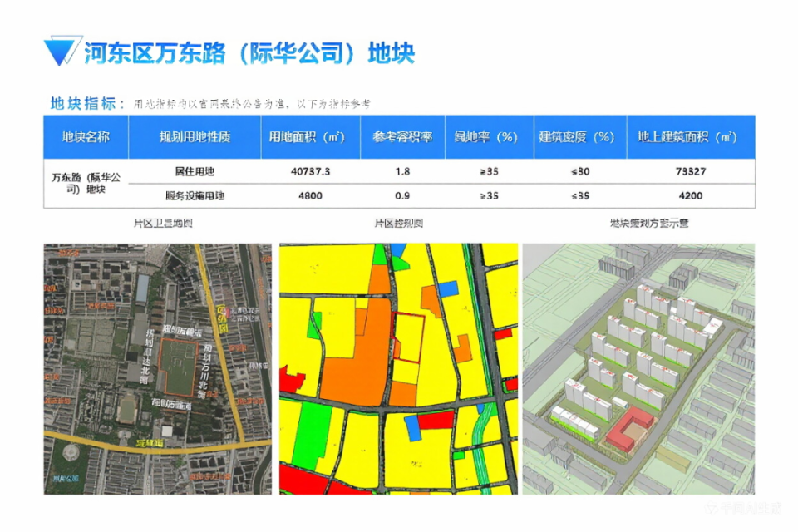This screenshot has width=798, height=532.
Task: Click the blue triangle logo beside the title
Action: click(x=62, y=51)
